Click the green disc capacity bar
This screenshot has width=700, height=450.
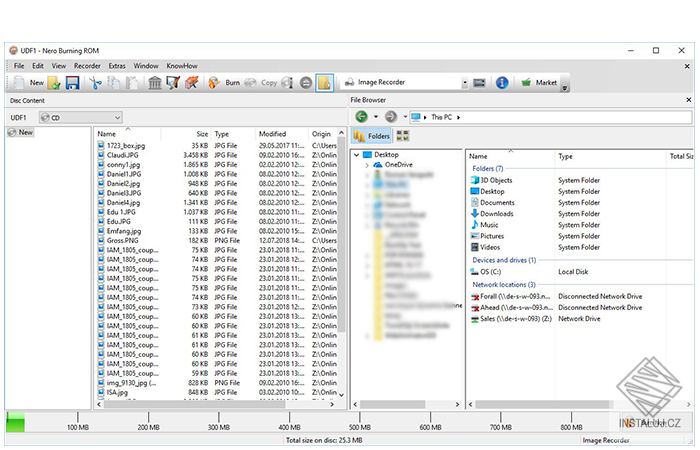(x=15, y=423)
